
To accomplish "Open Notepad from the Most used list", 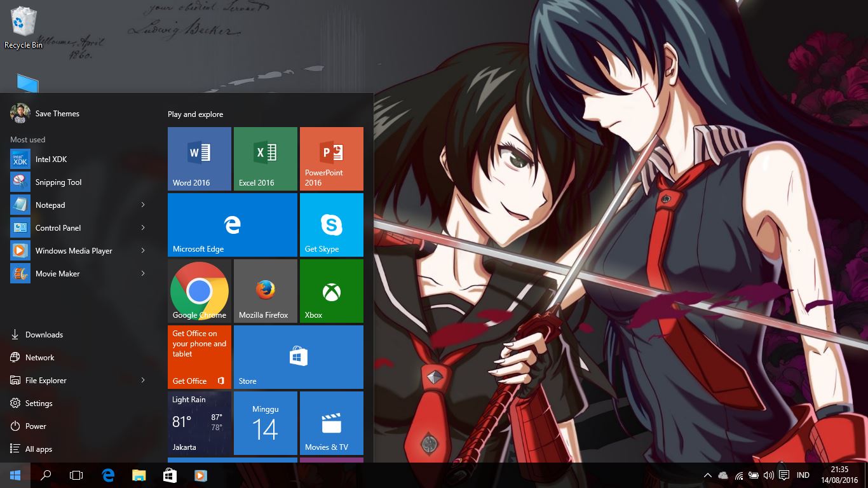I will pos(79,205).
